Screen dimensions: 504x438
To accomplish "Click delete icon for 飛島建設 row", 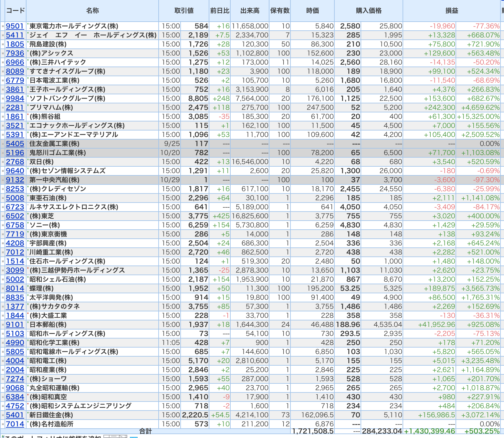I will [3, 44].
